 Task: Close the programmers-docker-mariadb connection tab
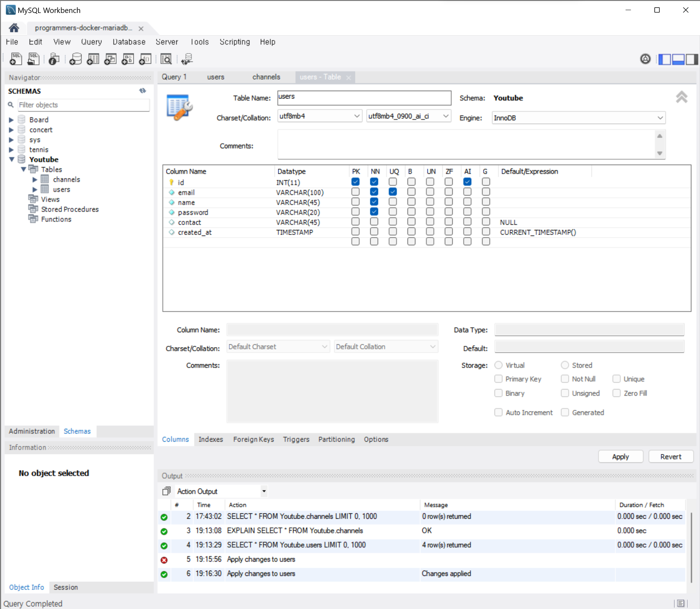click(141, 29)
